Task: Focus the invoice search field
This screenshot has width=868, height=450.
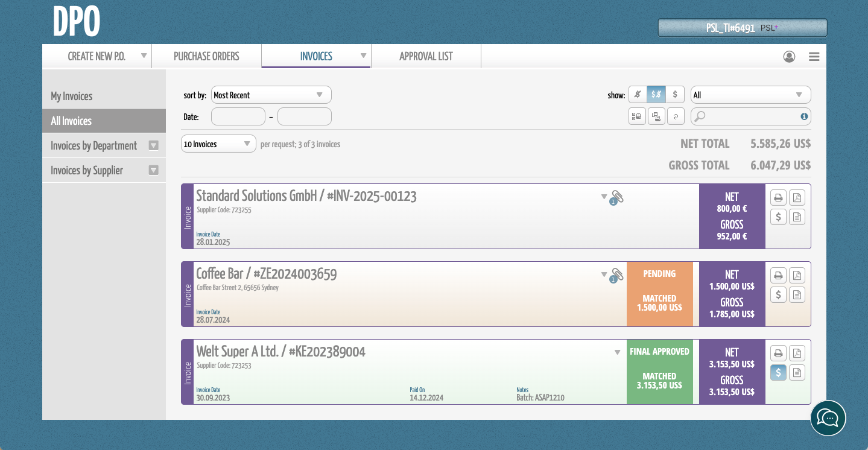Action: [751, 116]
